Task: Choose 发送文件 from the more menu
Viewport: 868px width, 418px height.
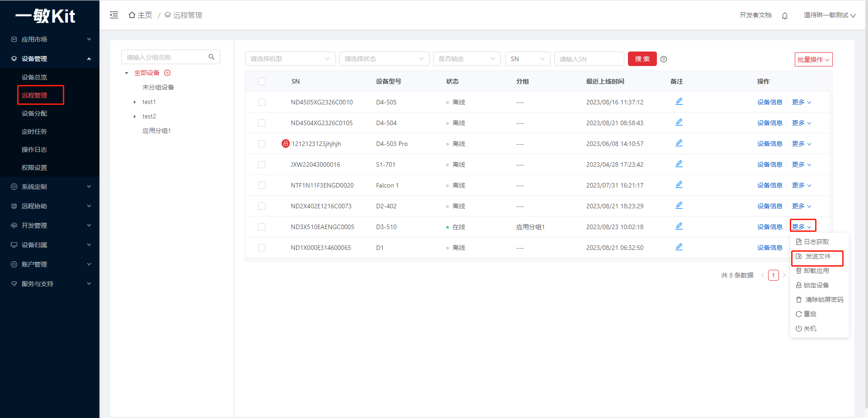Action: [817, 256]
